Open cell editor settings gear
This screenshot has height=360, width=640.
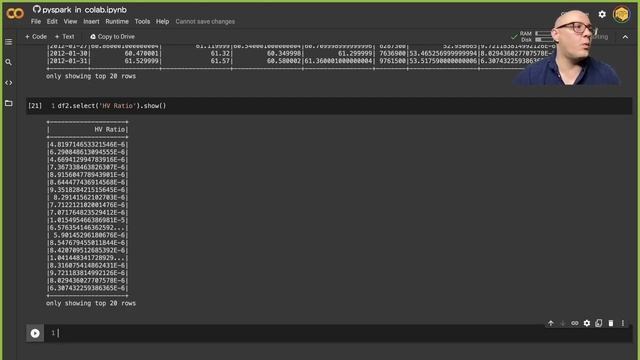(587, 323)
